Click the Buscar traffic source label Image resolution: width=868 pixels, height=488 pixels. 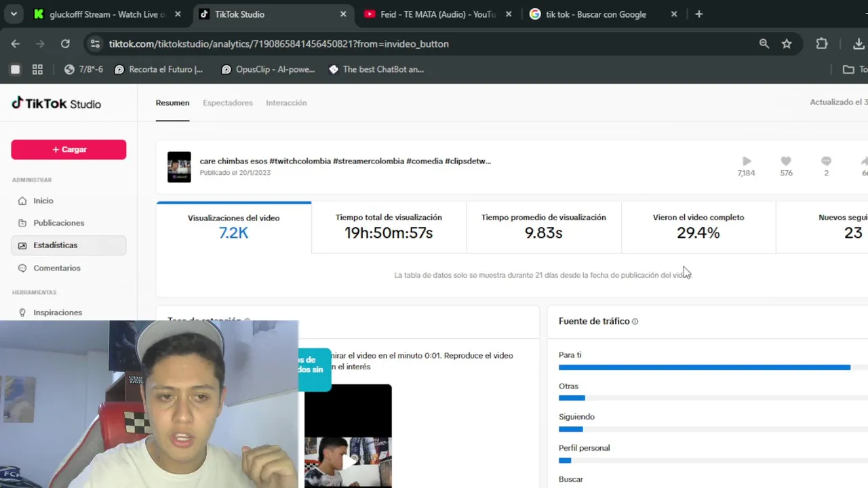(x=570, y=479)
